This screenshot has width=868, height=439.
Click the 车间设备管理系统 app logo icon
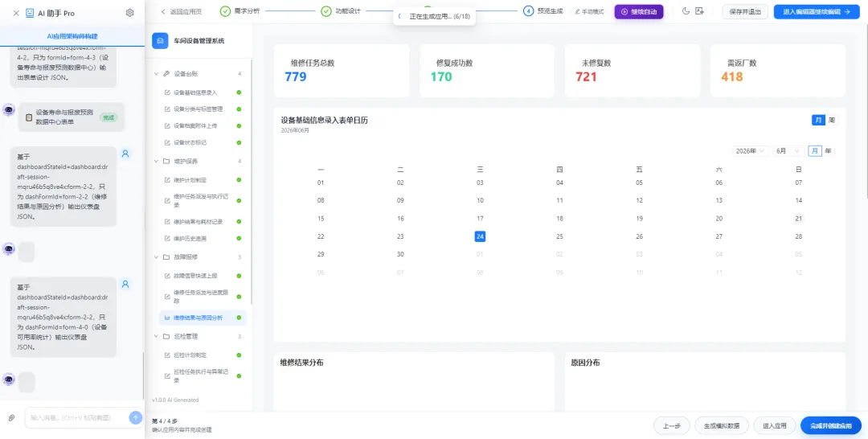160,40
